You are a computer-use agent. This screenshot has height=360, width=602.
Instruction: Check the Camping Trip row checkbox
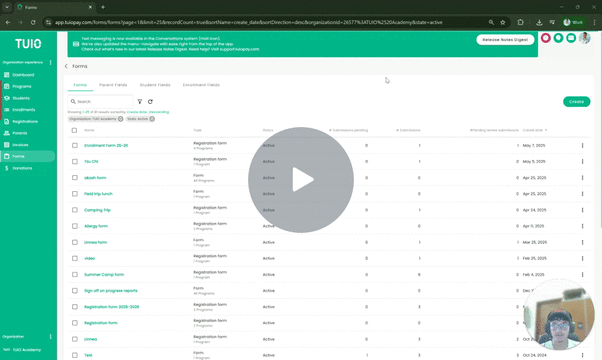pyautogui.click(x=74, y=210)
